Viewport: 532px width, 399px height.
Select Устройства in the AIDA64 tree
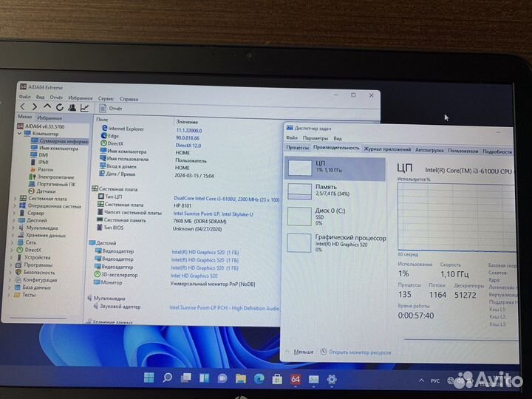point(33,258)
